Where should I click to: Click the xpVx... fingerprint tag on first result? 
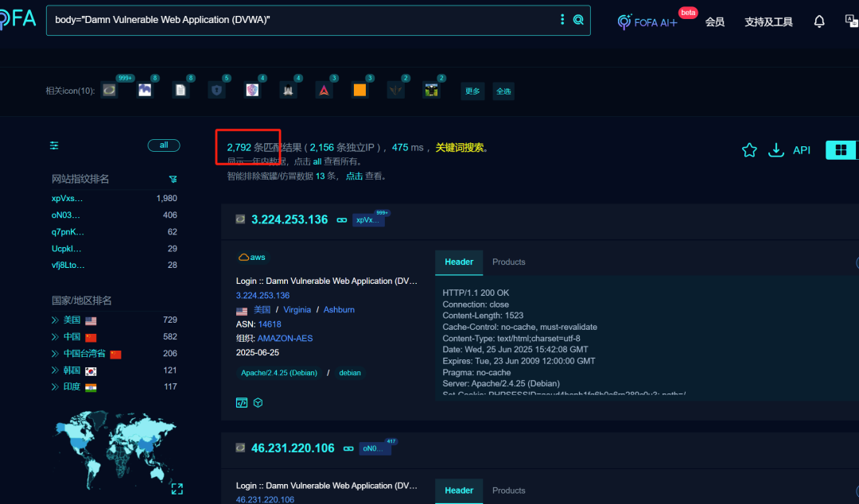(x=367, y=219)
